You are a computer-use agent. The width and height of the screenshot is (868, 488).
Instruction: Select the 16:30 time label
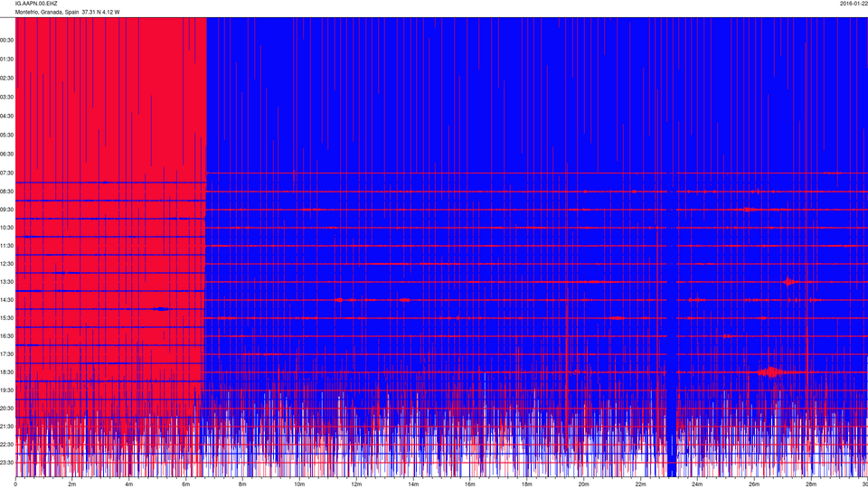tap(6, 336)
